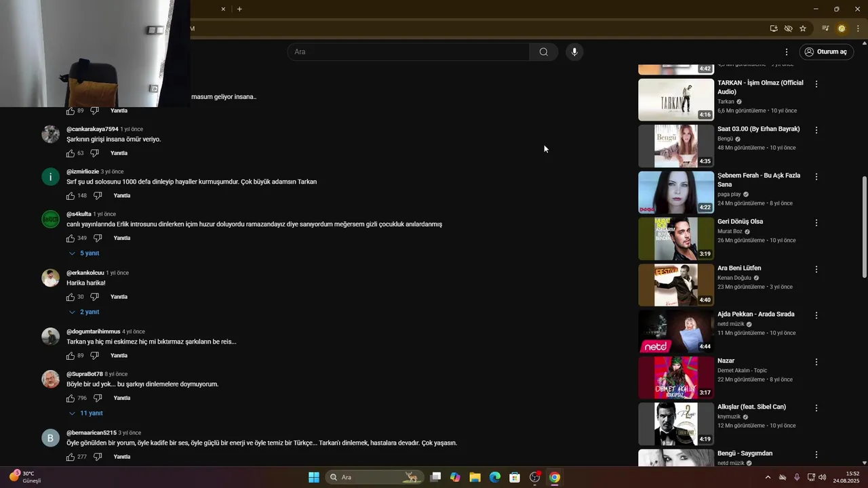Open Microsoft Edge from taskbar

pos(495,477)
